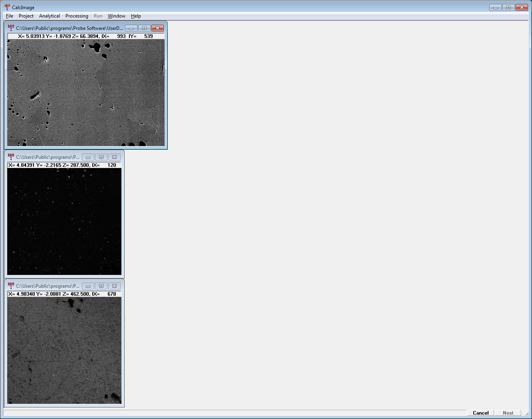Open the Processing menu
The width and height of the screenshot is (532, 419).
(x=77, y=16)
